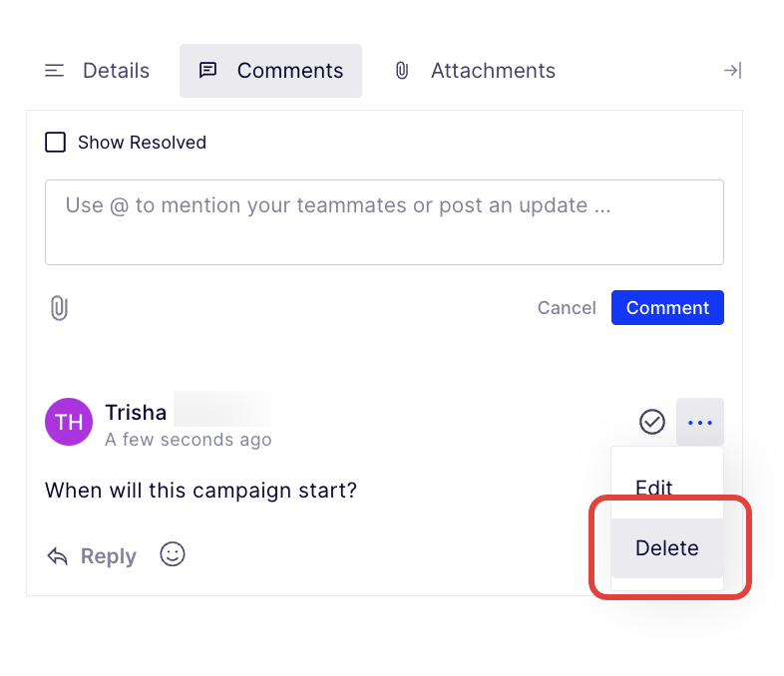Image resolution: width=784 pixels, height=676 pixels.
Task: Choose Edit from the comment menu
Action: coord(654,488)
